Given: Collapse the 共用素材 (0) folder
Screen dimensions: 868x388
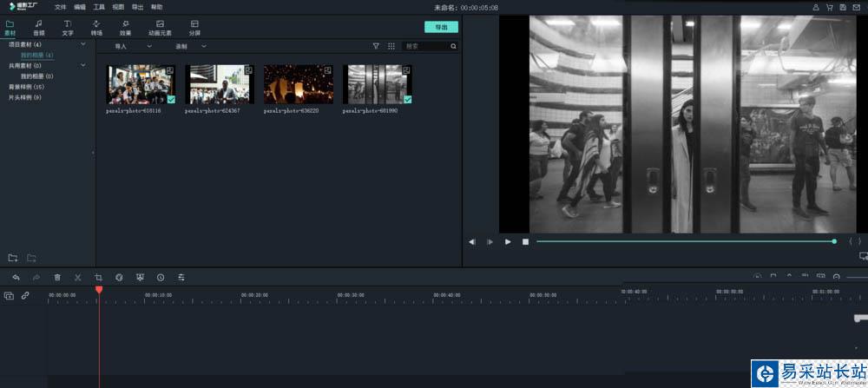Looking at the screenshot, I should coord(83,65).
